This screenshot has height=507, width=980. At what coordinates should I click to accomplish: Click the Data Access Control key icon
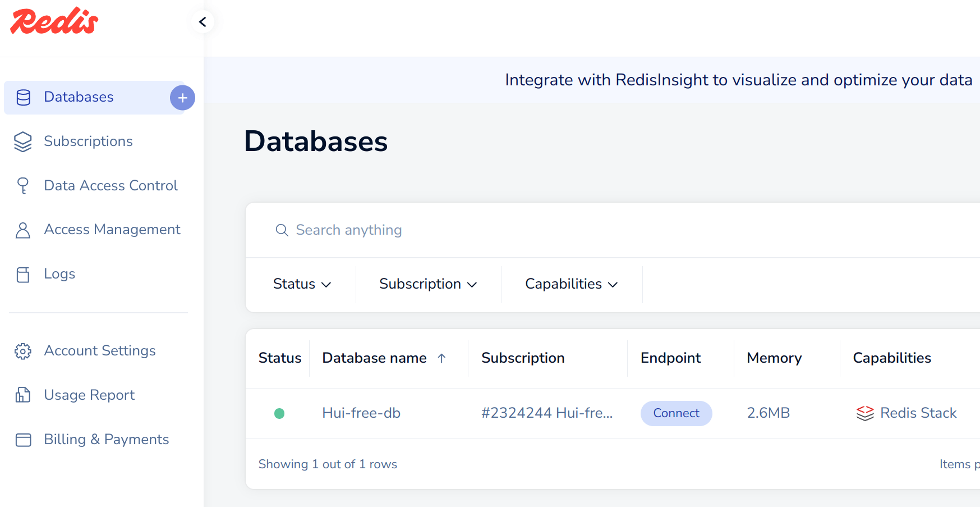coord(23,185)
